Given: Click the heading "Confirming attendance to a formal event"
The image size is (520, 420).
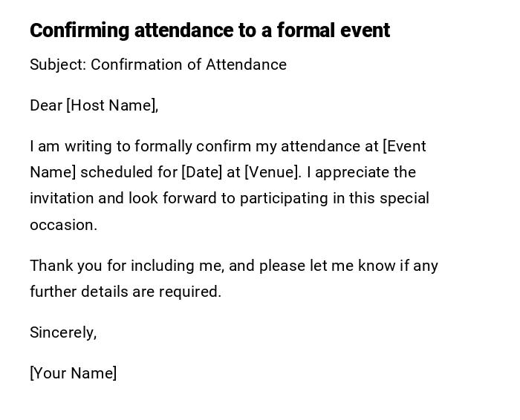Looking at the screenshot, I should [x=209, y=30].
